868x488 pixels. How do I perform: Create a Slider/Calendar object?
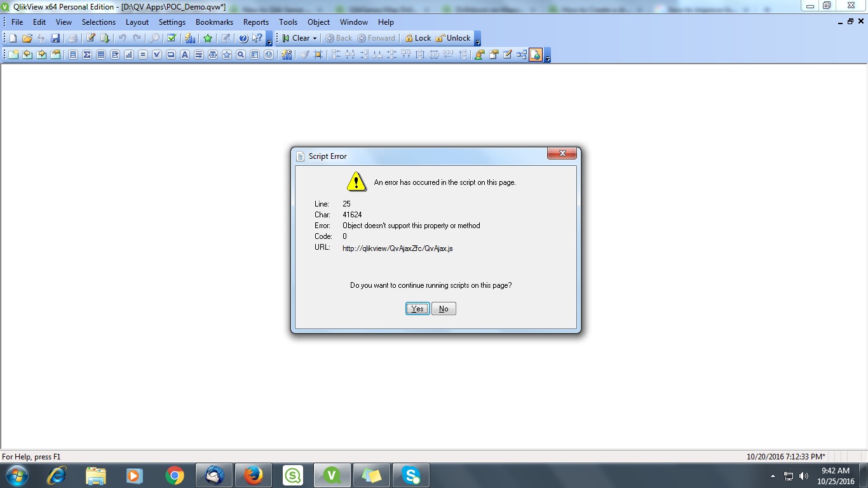pyautogui.click(x=213, y=55)
